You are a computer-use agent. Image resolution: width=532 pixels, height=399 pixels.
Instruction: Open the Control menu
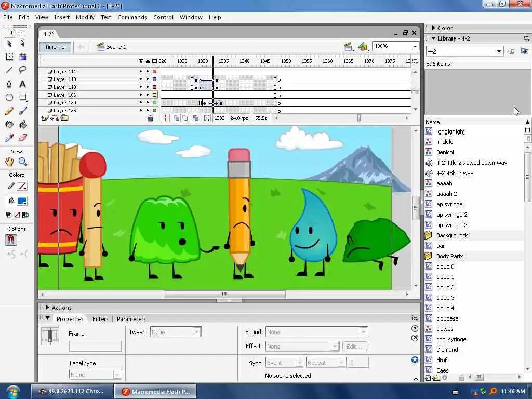163,17
